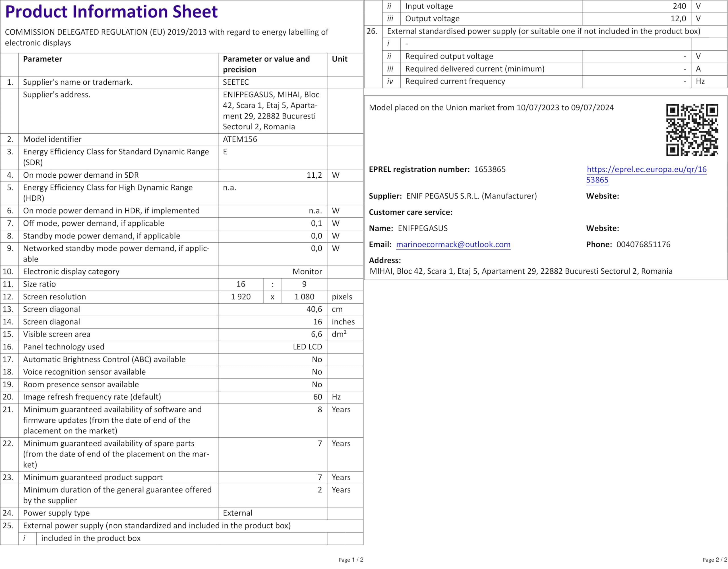Click the Input voltage 240 value

click(679, 6)
